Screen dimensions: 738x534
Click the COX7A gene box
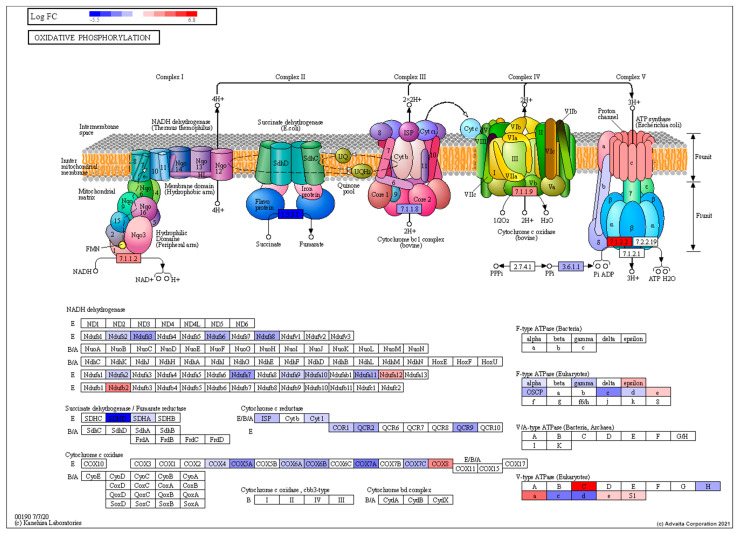click(x=366, y=463)
